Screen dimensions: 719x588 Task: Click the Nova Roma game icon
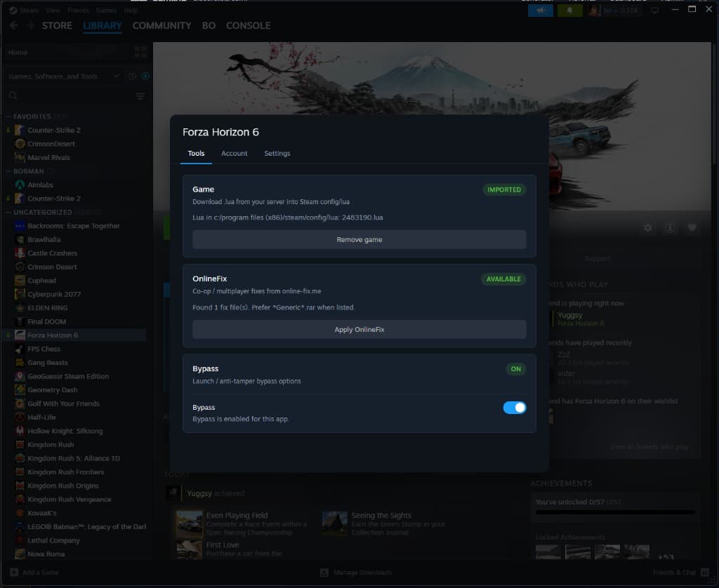click(20, 554)
